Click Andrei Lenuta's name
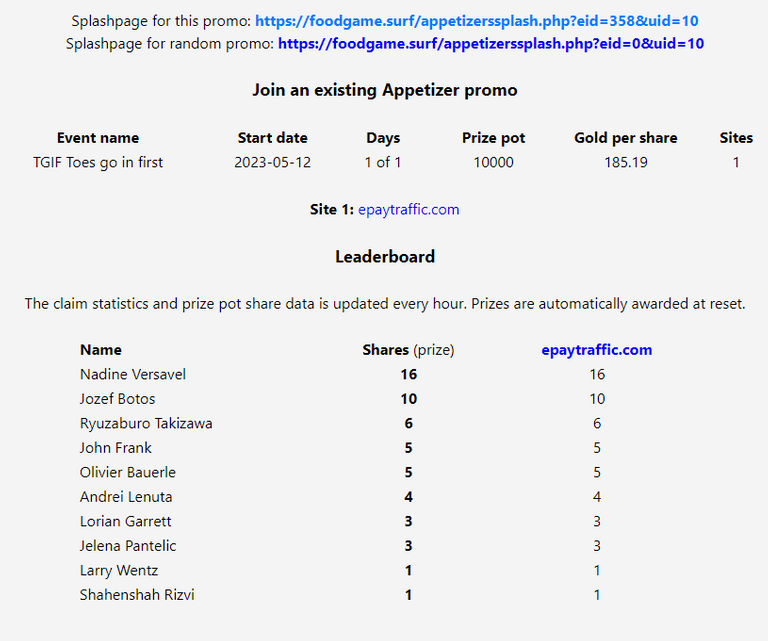The height and width of the screenshot is (641, 768). click(126, 497)
